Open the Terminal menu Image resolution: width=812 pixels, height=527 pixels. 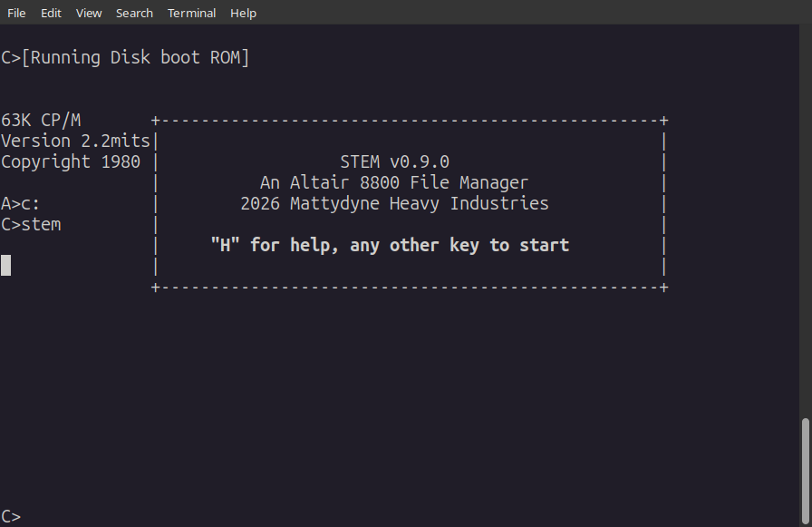(191, 13)
